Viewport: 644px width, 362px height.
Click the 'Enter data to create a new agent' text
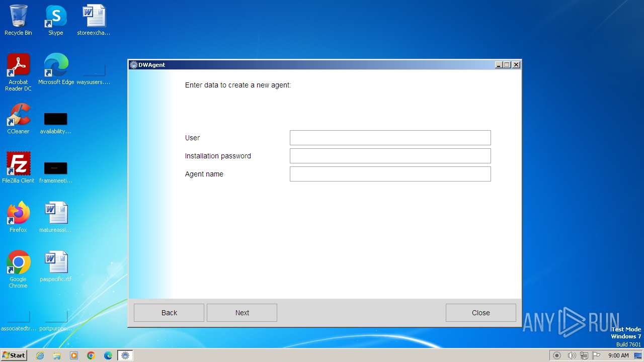[x=238, y=85]
